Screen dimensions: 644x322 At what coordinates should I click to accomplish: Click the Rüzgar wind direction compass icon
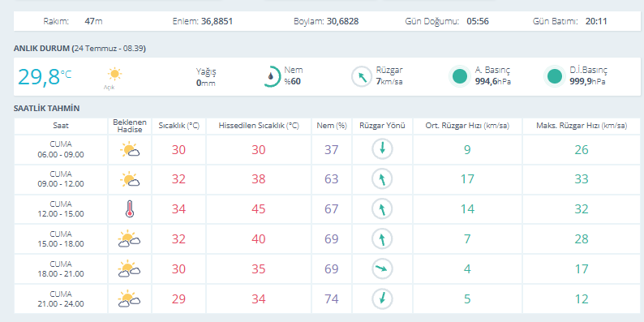point(362,77)
